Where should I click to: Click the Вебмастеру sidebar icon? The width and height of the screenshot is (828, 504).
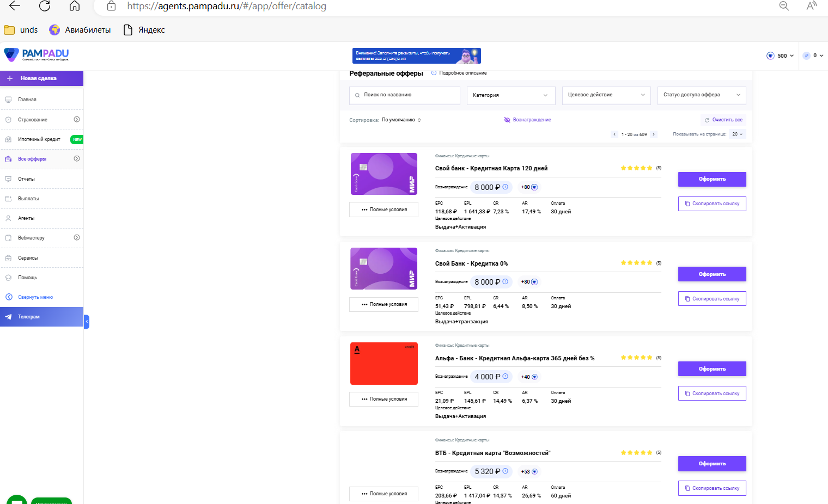(x=8, y=238)
